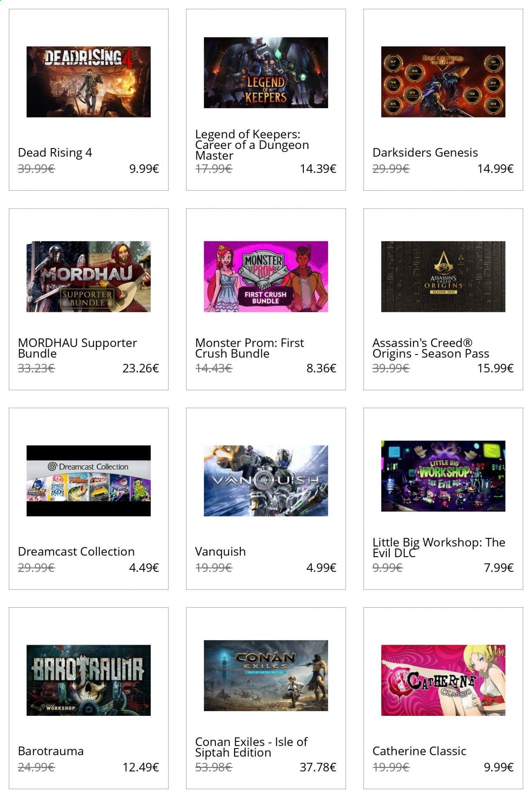Select Conan Exiles discounted price 37.78€

point(318,767)
